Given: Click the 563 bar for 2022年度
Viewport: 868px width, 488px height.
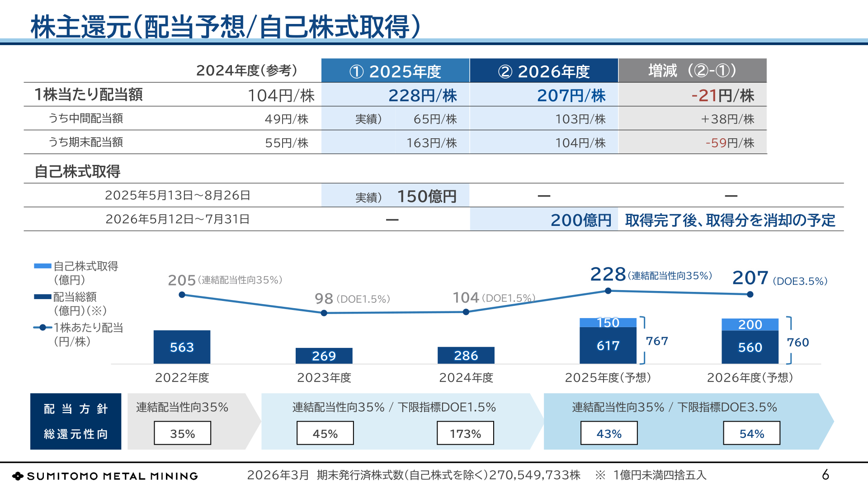Looking at the screenshot, I should pyautogui.click(x=182, y=347).
